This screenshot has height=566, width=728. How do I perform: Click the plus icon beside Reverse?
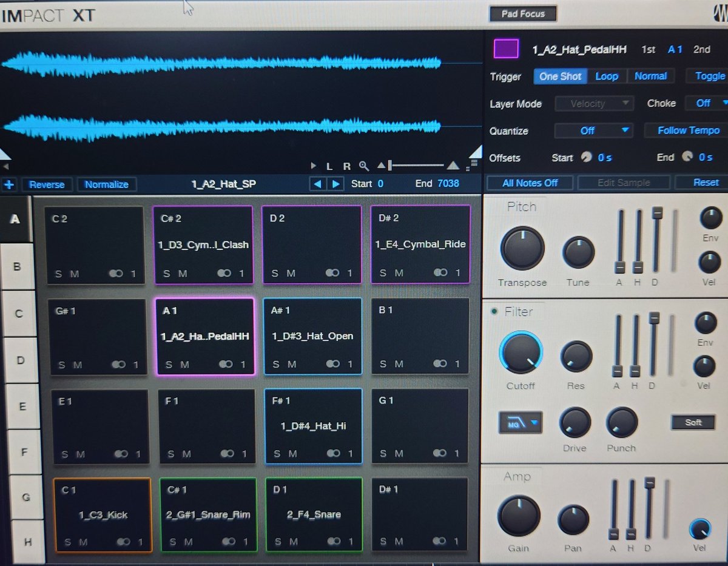pyautogui.click(x=10, y=184)
